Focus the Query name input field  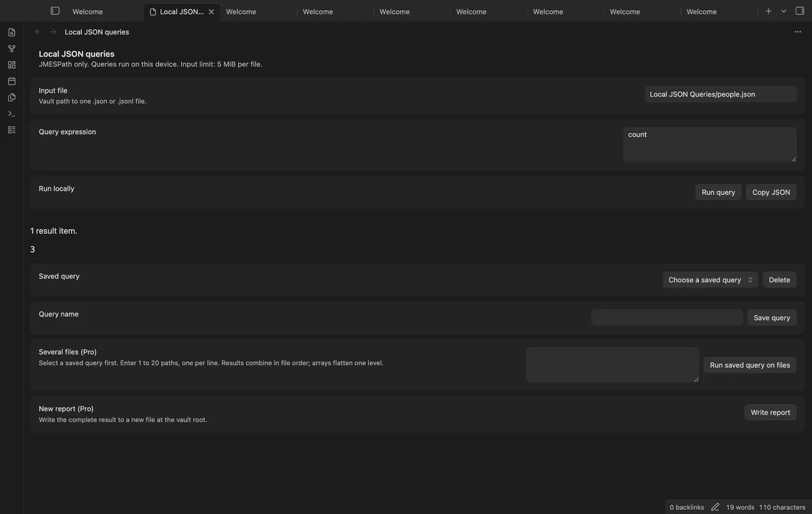pos(667,318)
